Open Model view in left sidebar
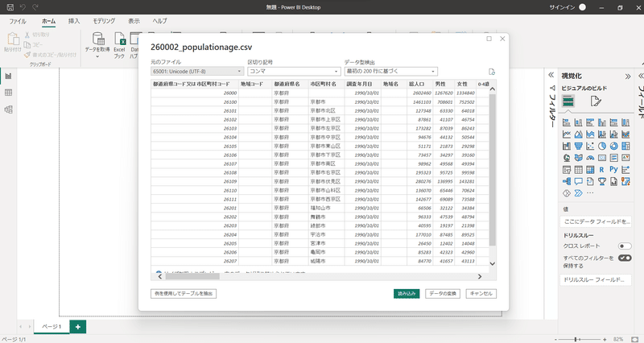 point(8,110)
